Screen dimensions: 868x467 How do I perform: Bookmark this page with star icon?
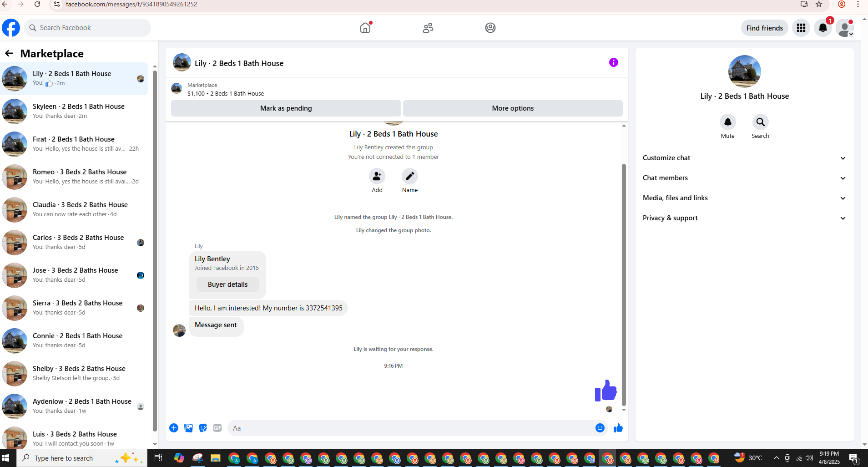click(819, 4)
